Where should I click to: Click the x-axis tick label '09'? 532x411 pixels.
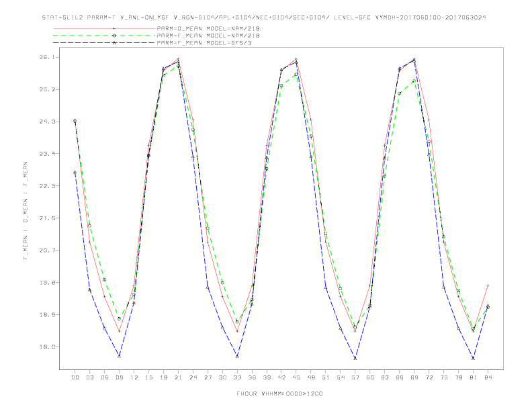pyautogui.click(x=119, y=377)
